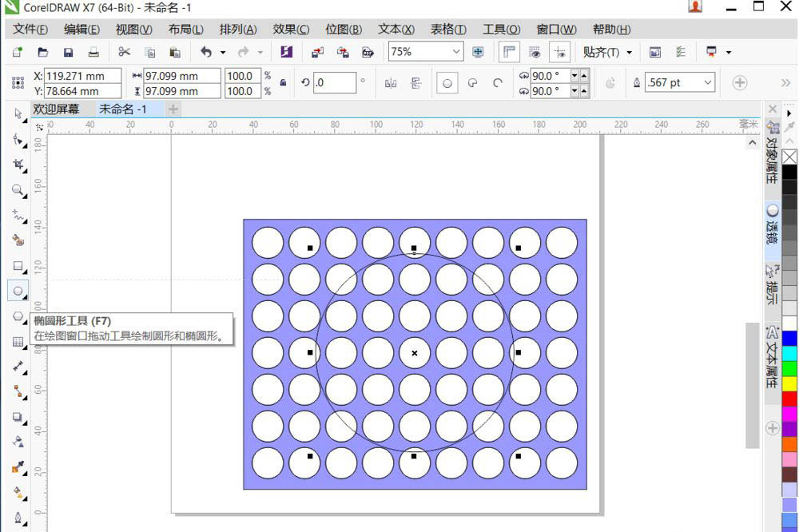Add new document with plus tab button

pyautogui.click(x=173, y=109)
